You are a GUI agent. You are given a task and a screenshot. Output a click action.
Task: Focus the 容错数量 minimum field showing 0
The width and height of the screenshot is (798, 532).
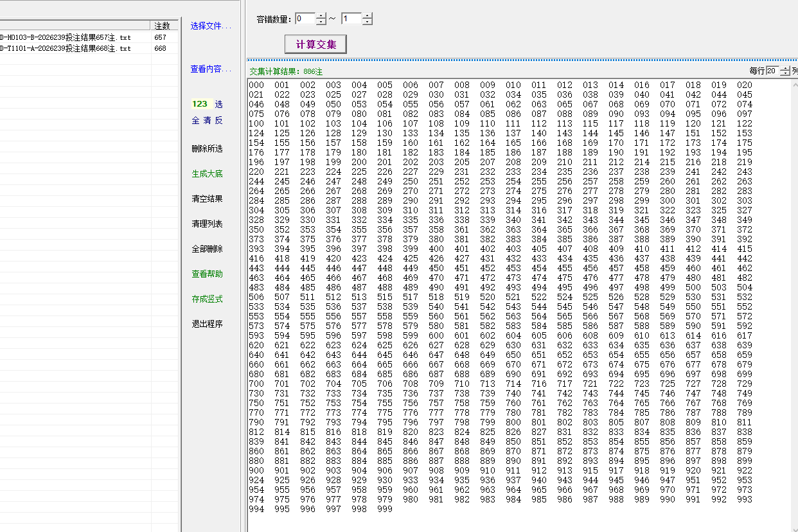[x=305, y=19]
